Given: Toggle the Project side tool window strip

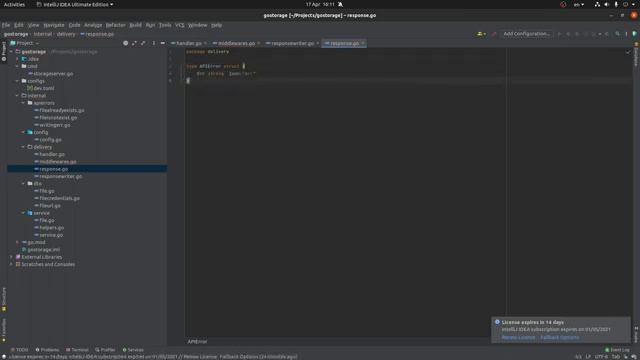Looking at the screenshot, I should pyautogui.click(x=4, y=51).
